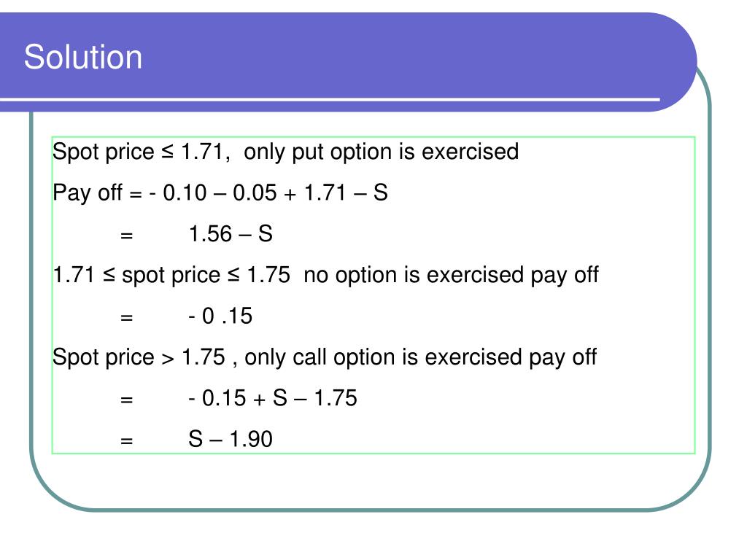Click the Solution slide title
Viewport: 747px width, 560px height.
83,57
